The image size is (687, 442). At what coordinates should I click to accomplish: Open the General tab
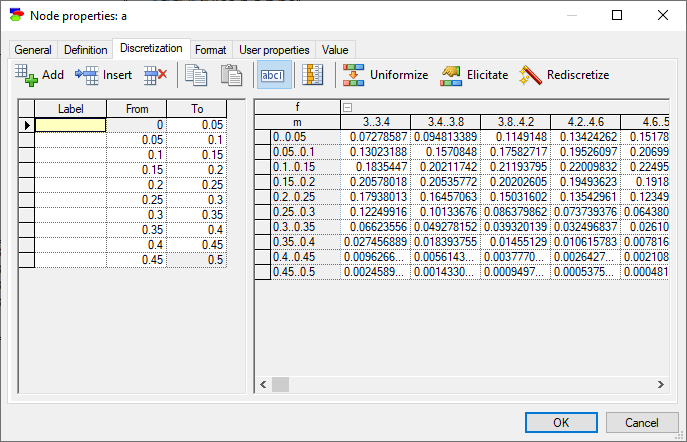(x=33, y=50)
